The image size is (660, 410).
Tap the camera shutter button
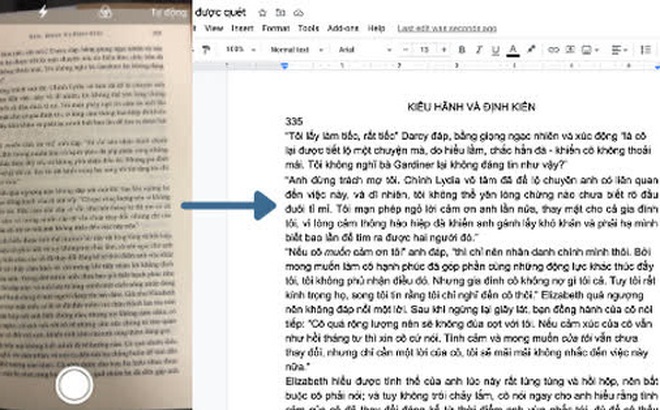click(x=74, y=385)
